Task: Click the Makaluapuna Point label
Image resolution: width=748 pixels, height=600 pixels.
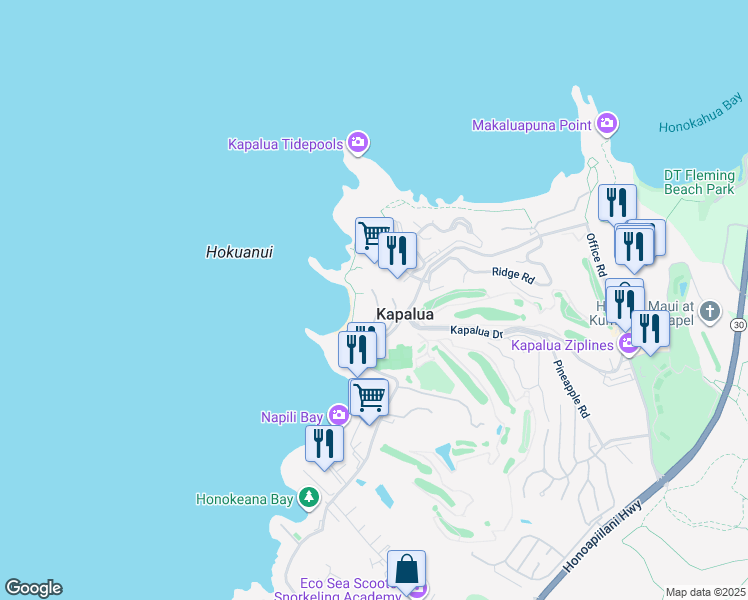Action: point(531,125)
